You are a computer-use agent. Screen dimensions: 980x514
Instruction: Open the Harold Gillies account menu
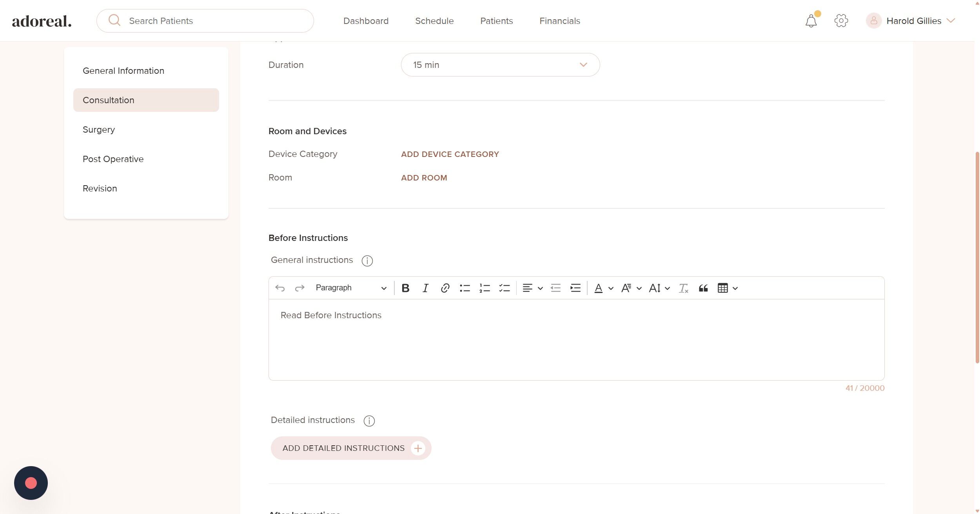point(913,21)
